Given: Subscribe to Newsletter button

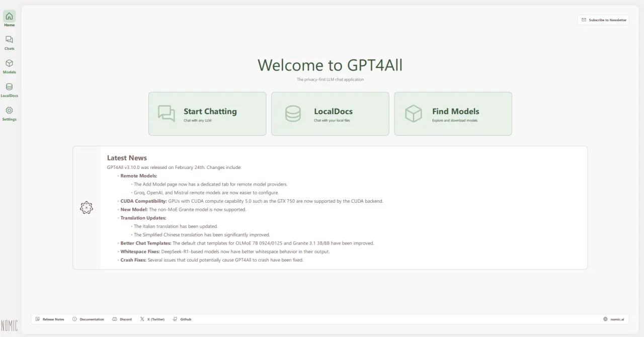Looking at the screenshot, I should point(603,20).
